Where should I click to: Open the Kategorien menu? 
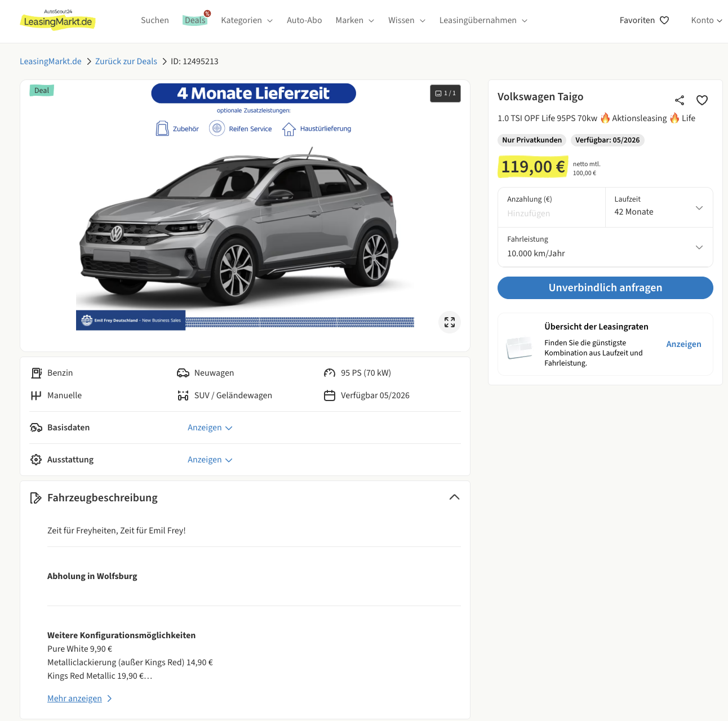(x=247, y=20)
